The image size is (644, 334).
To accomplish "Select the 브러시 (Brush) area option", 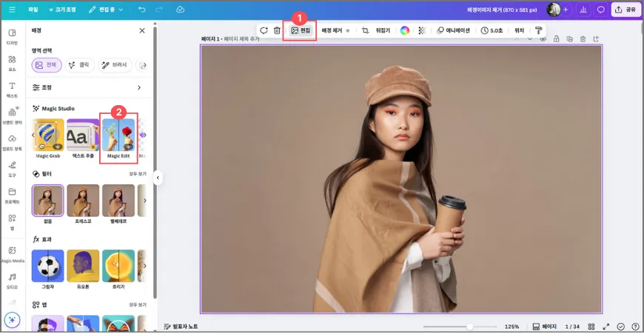I will [115, 65].
